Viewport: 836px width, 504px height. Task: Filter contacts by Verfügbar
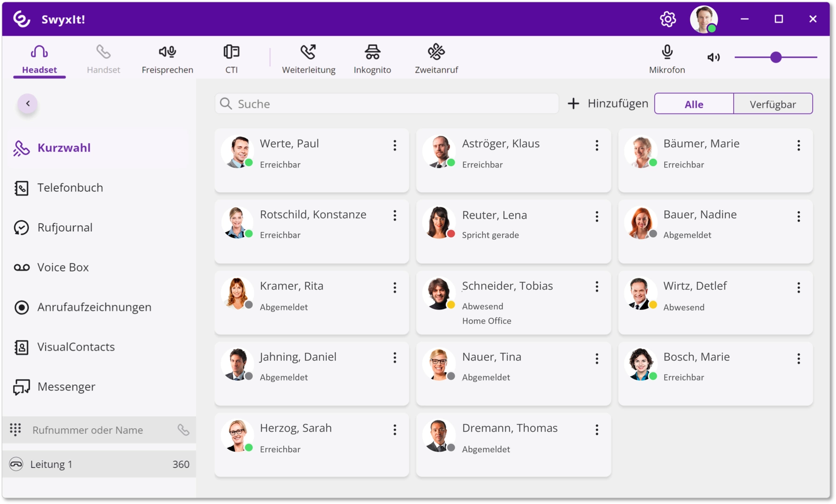773,104
